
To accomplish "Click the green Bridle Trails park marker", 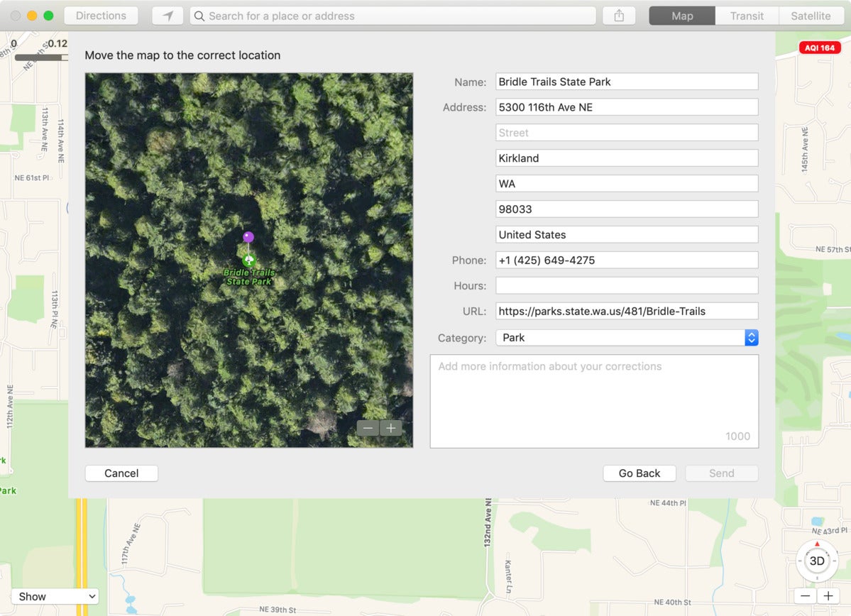I will click(x=248, y=260).
